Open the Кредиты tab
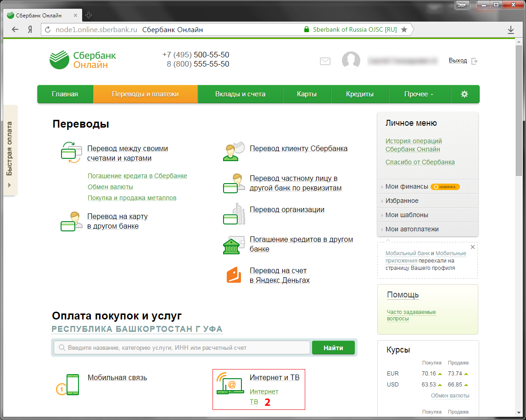Screen dimensions: 526x420 [x=359, y=94]
